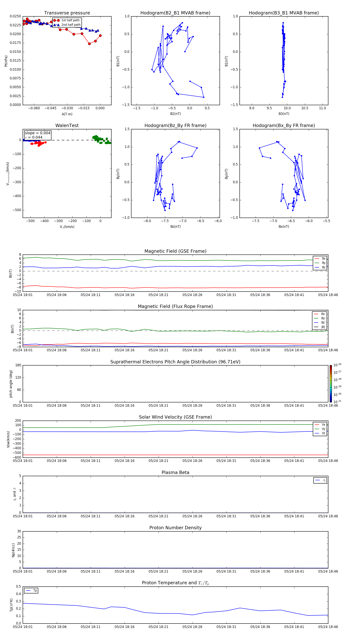Click the Bx' legend entry in Flux Rope panel
Image resolution: width=351 pixels, height=644 pixels.
320,314
